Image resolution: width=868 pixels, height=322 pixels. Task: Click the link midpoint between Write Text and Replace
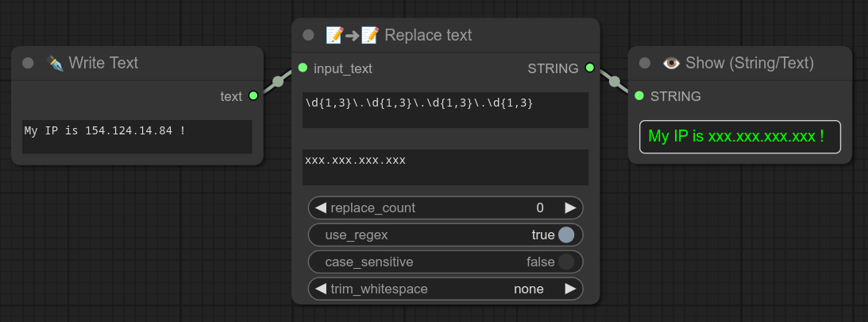tap(278, 81)
